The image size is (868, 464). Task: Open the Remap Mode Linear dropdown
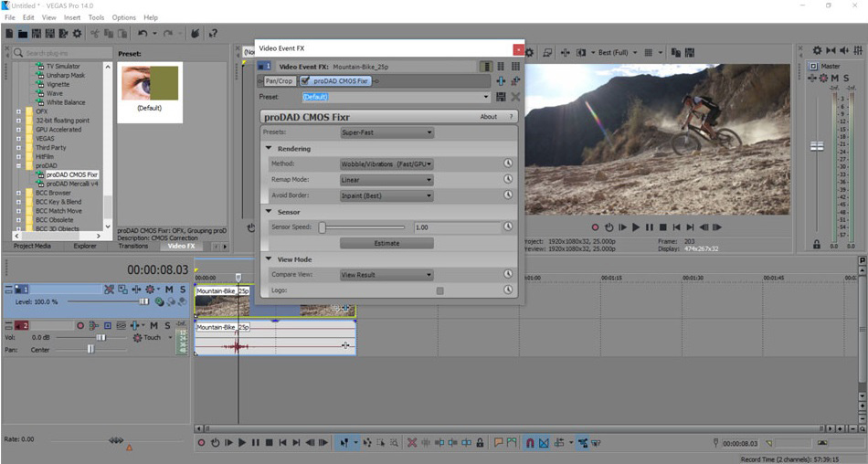[x=387, y=180]
